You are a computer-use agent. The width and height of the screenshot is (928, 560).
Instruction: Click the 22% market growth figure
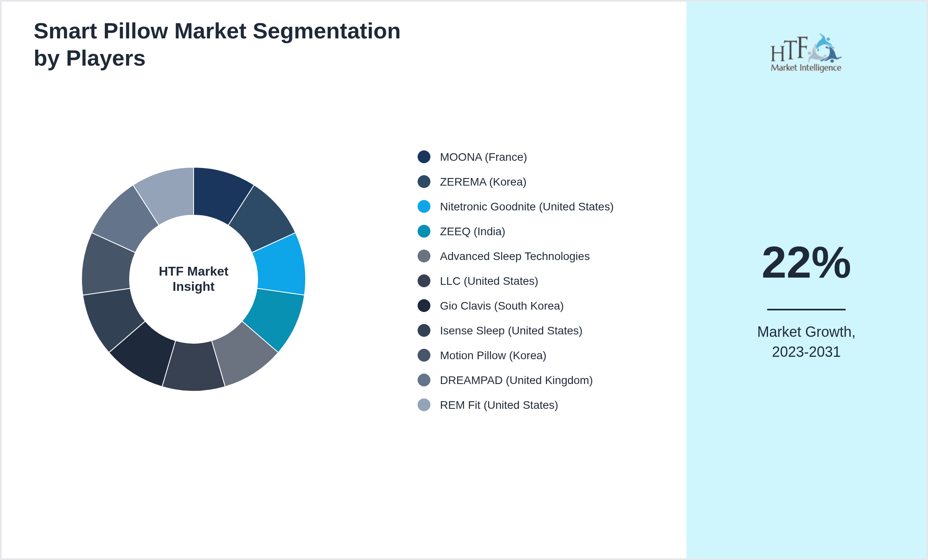[806, 262]
